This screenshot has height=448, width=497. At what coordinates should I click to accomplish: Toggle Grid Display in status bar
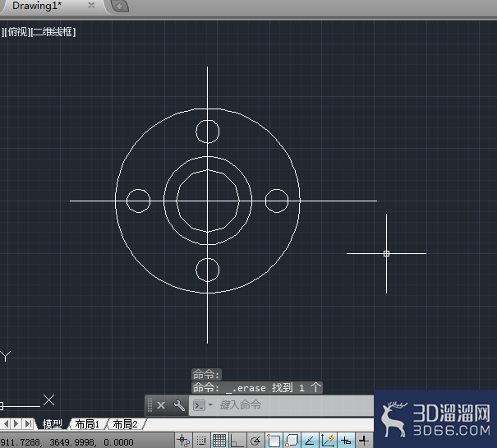[x=219, y=441]
